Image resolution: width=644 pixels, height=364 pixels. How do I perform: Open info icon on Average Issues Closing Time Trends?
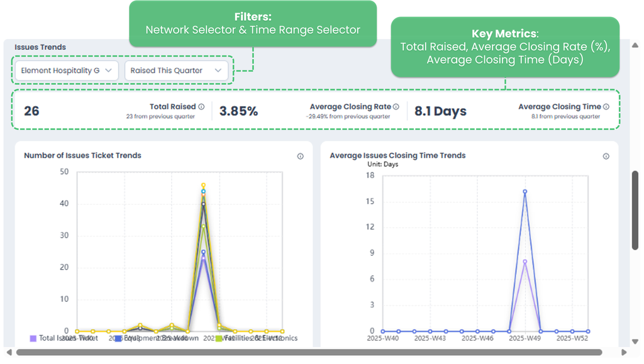coord(606,157)
